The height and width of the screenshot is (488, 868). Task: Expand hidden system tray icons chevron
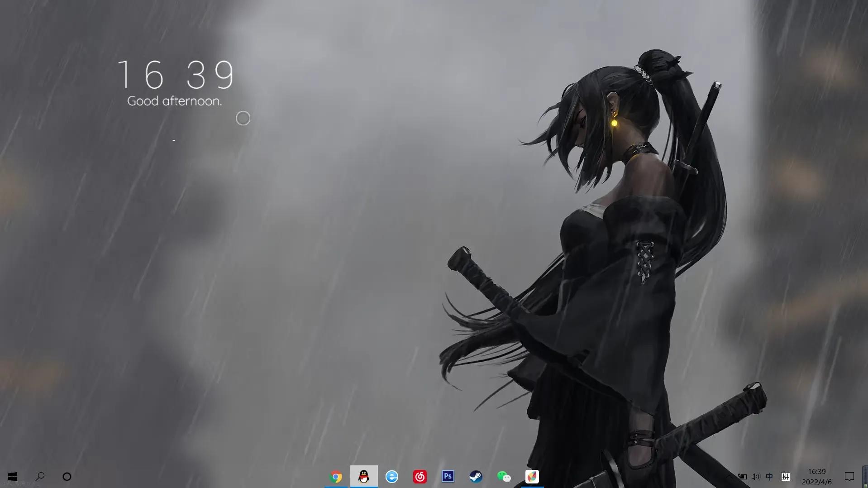click(x=729, y=477)
